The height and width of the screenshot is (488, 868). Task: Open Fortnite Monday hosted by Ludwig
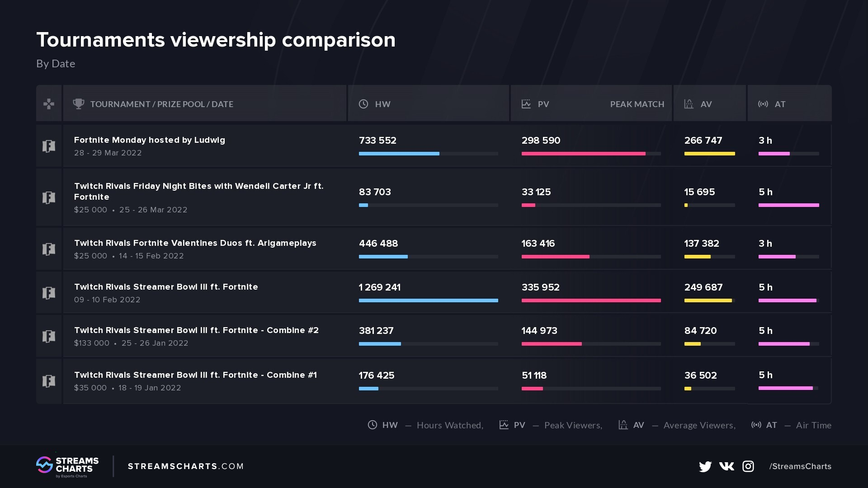point(150,140)
